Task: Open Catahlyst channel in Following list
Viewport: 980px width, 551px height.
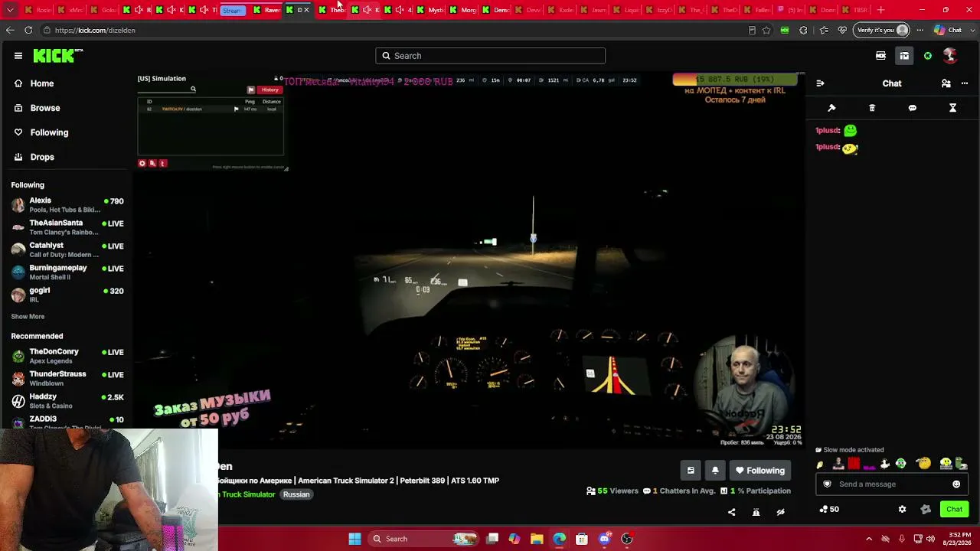Action: pos(67,249)
